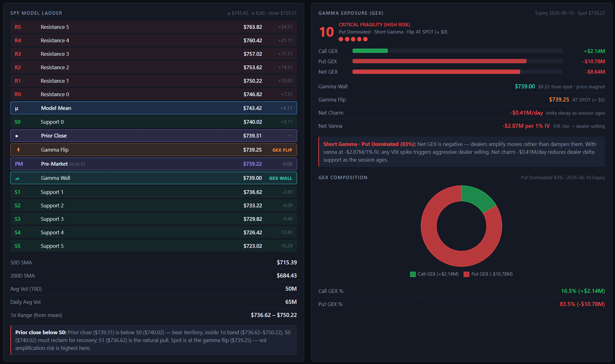Click the μ symbol in Model Mean row
615x364 pixels.
click(17, 108)
